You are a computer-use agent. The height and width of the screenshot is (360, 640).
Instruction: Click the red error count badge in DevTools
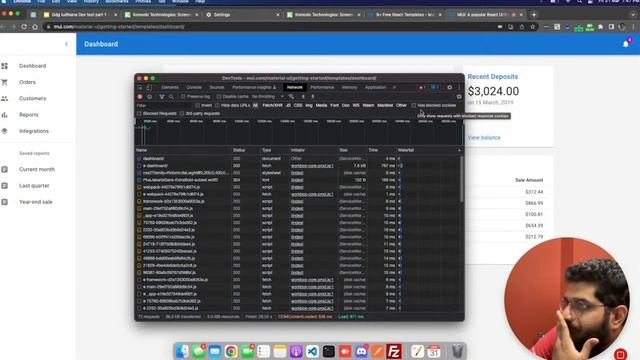[422, 87]
